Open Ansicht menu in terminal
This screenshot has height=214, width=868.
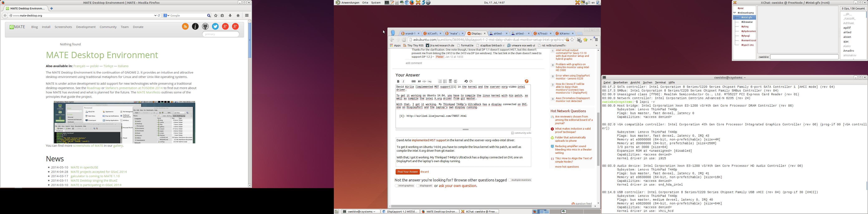tap(635, 83)
